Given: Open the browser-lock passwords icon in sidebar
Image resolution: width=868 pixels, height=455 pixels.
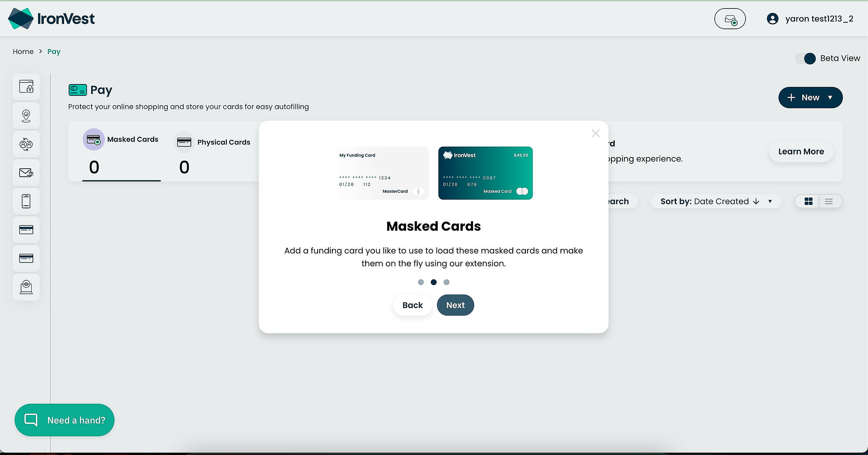Looking at the screenshot, I should pyautogui.click(x=26, y=87).
